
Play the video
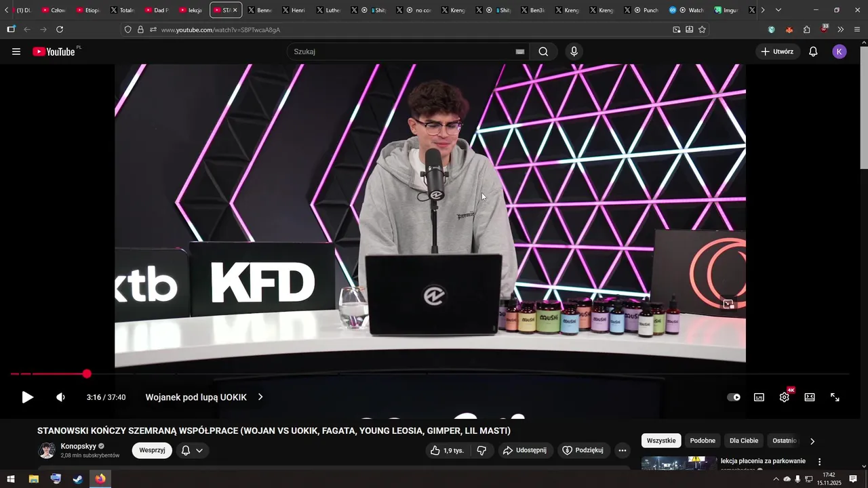click(x=27, y=397)
